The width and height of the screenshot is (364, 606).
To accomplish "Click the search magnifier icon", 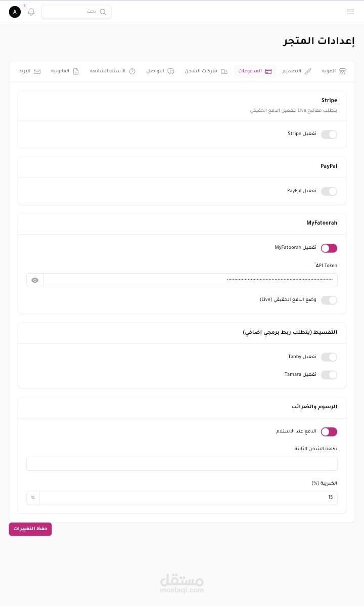I will (103, 12).
